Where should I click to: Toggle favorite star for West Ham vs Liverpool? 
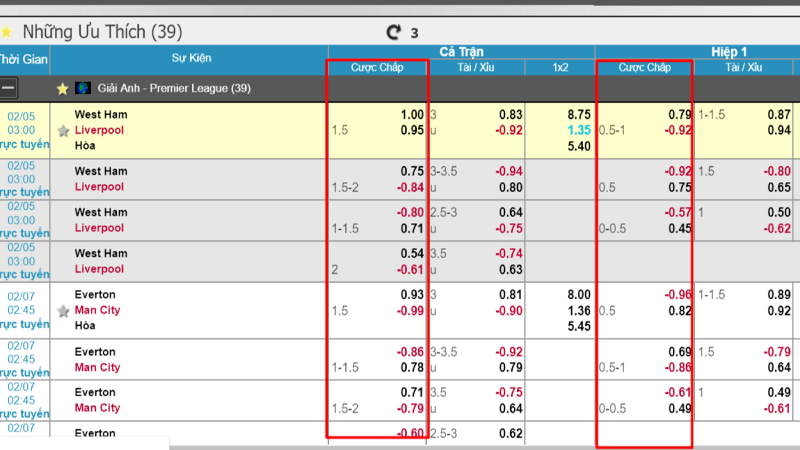click(x=63, y=131)
